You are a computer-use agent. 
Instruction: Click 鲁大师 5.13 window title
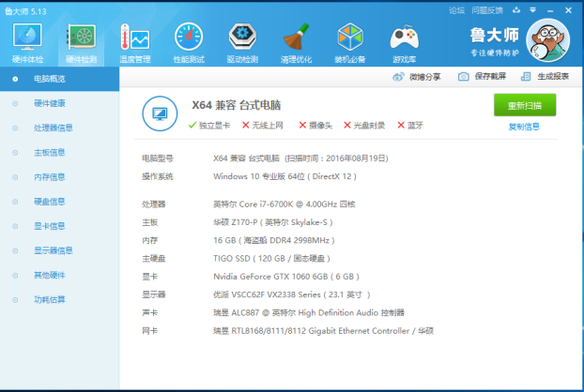pos(25,11)
